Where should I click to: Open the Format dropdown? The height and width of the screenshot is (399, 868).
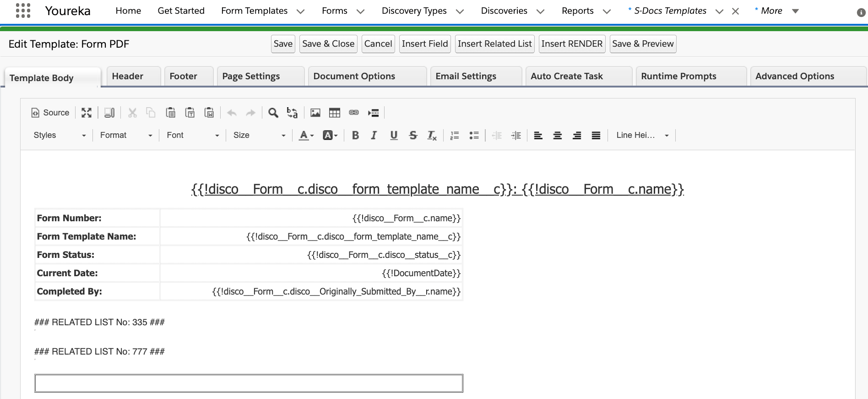(126, 135)
